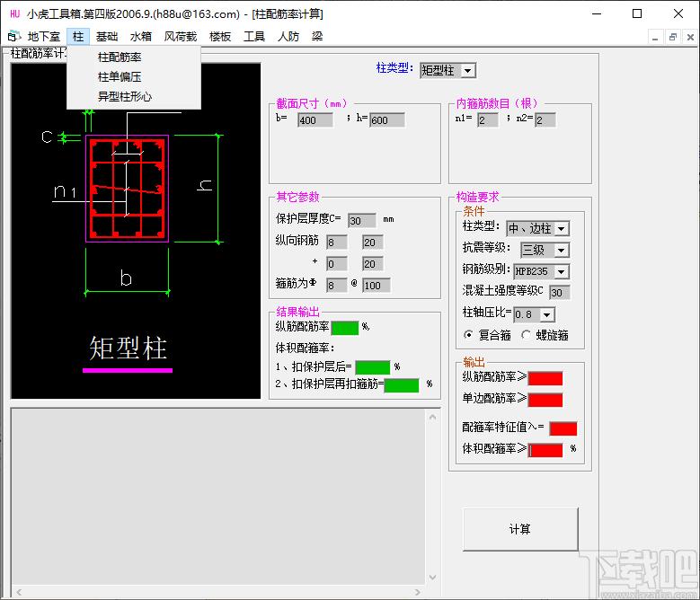This screenshot has height=600, width=700.
Task: Click the n1= input field
Action: click(x=488, y=120)
